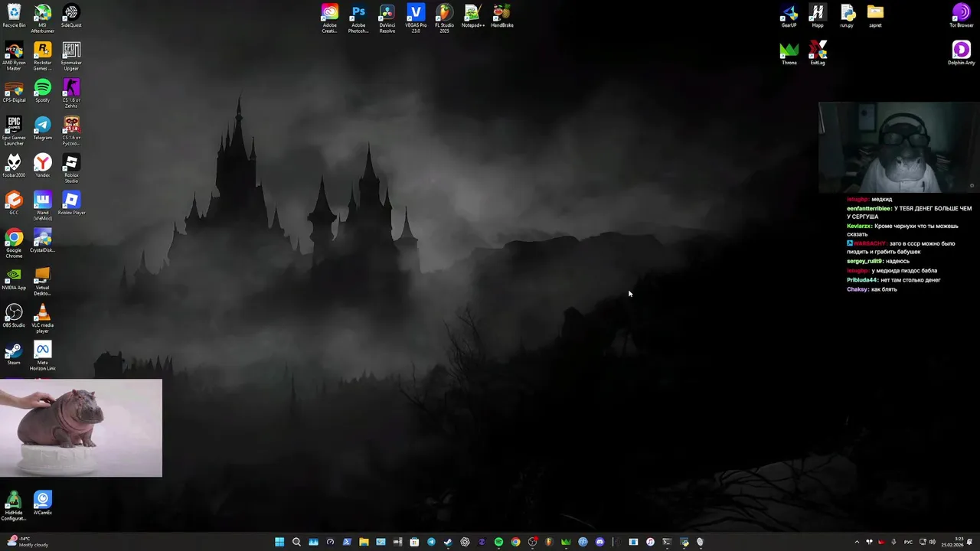Viewport: 980px width, 551px height.
Task: Click the webcam overlay preview
Action: pos(897,148)
